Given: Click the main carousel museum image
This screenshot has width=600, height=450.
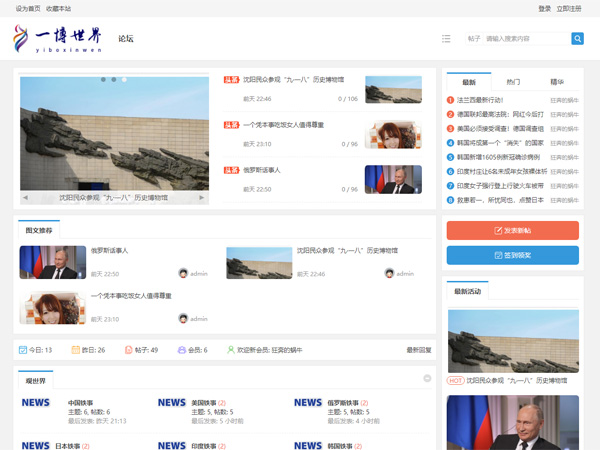Looking at the screenshot, I should (x=114, y=134).
